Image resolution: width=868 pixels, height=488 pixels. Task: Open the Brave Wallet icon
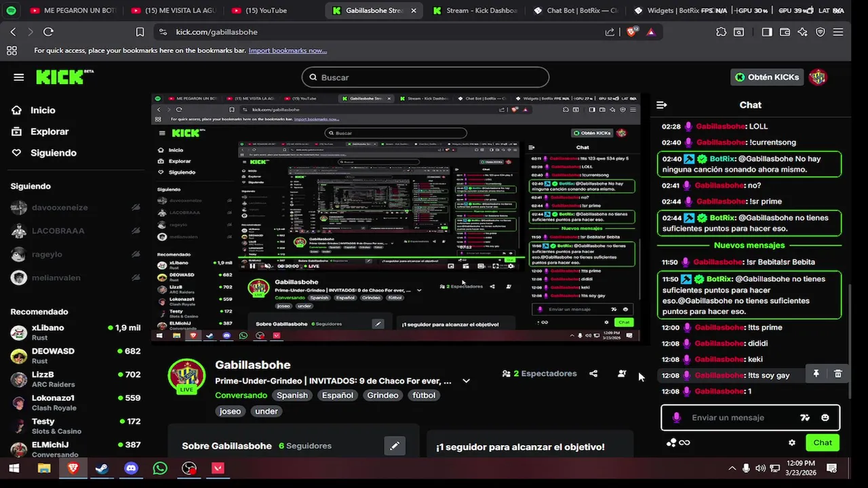[x=785, y=32]
